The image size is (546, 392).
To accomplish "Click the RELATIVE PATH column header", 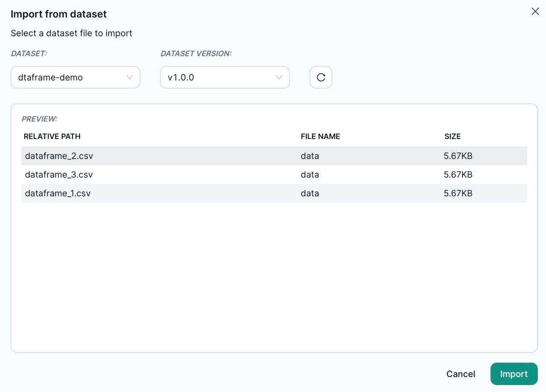I will [x=52, y=136].
